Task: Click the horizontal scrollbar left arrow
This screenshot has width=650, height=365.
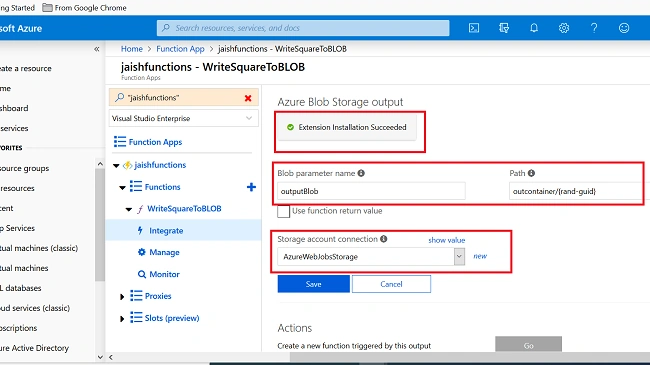Action: pos(111,357)
